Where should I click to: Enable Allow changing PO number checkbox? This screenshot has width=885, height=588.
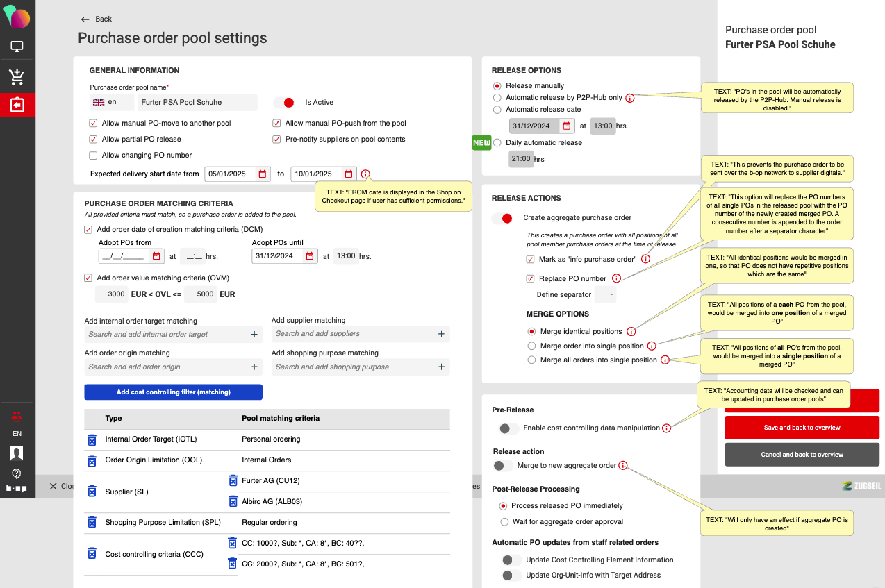pos(93,156)
